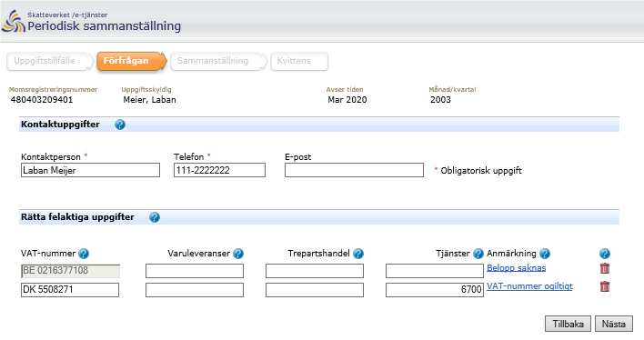644x340 pixels.
Task: Go to Kvittens step
Action: pos(299,61)
